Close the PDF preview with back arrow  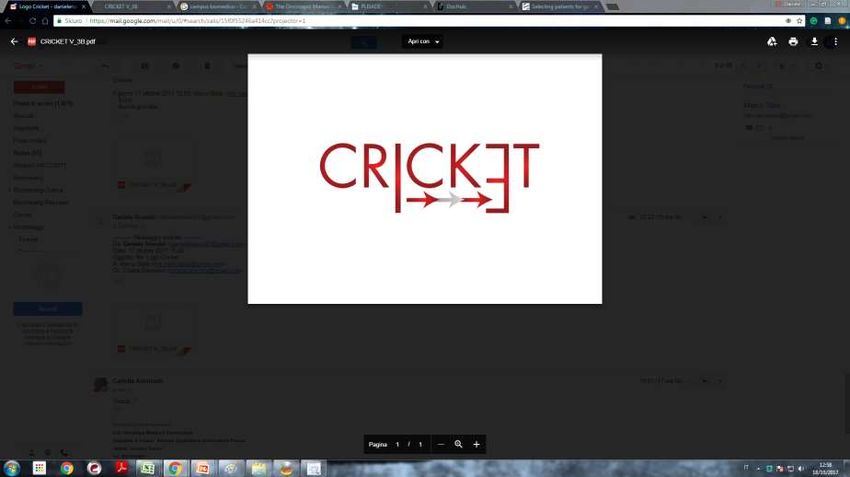pos(14,41)
